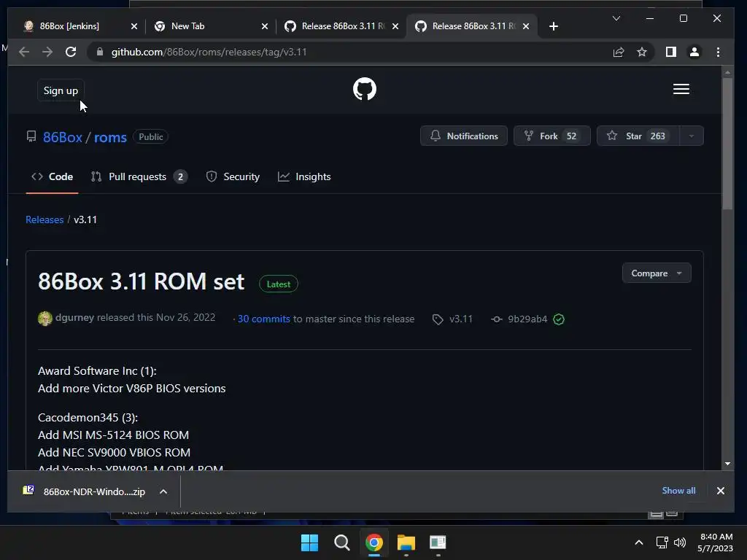The image size is (747, 560).
Task: Click the Public repository label
Action: click(150, 136)
